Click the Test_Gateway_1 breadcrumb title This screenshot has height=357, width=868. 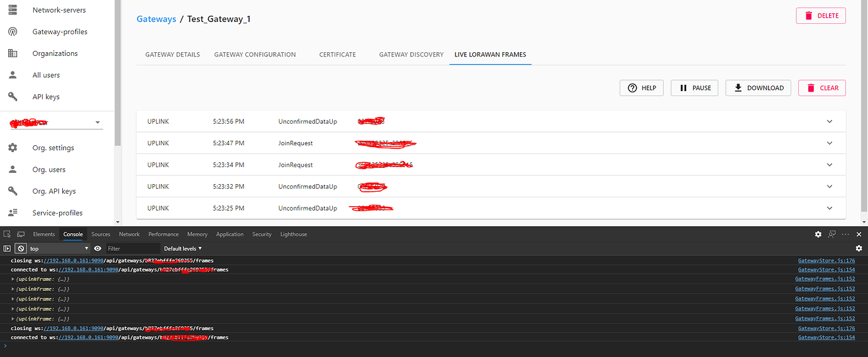pyautogui.click(x=219, y=19)
